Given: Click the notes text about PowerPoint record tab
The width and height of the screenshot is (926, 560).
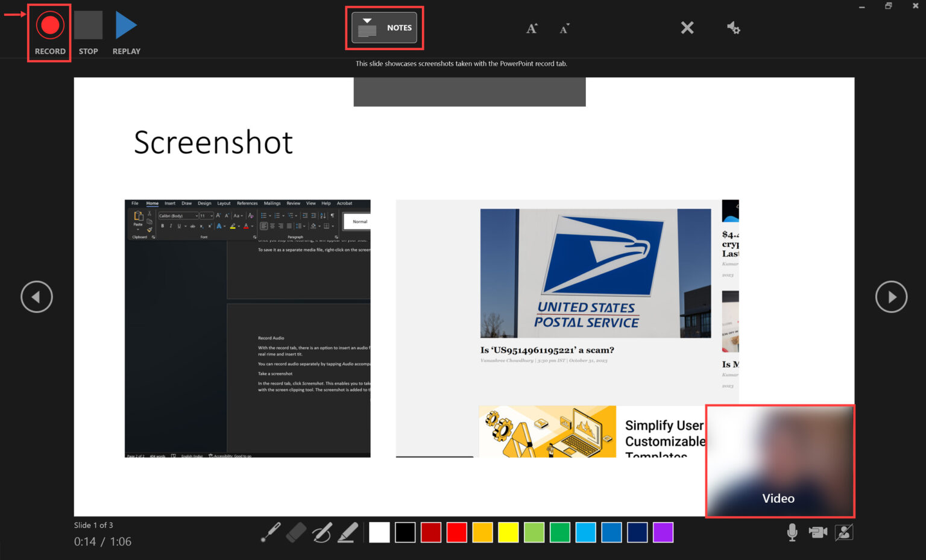Looking at the screenshot, I should tap(461, 63).
